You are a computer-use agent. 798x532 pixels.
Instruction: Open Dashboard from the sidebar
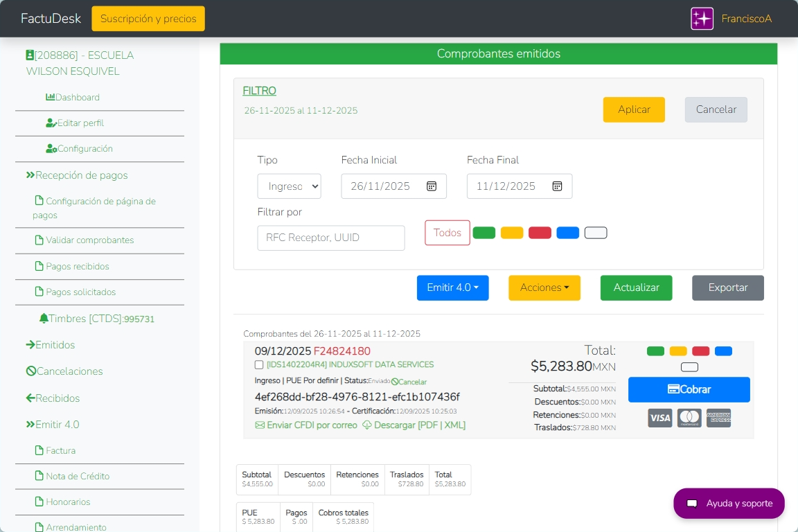click(x=77, y=98)
